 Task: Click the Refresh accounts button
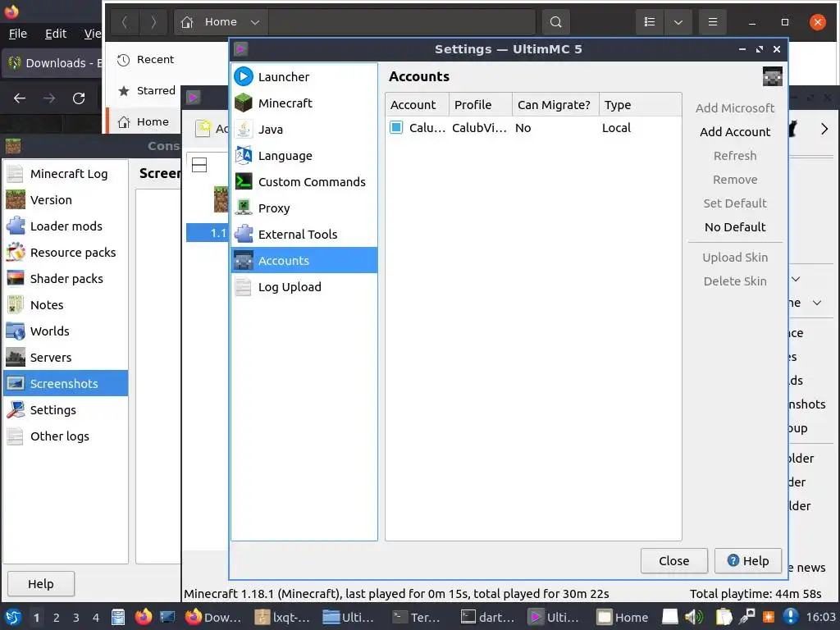734,156
